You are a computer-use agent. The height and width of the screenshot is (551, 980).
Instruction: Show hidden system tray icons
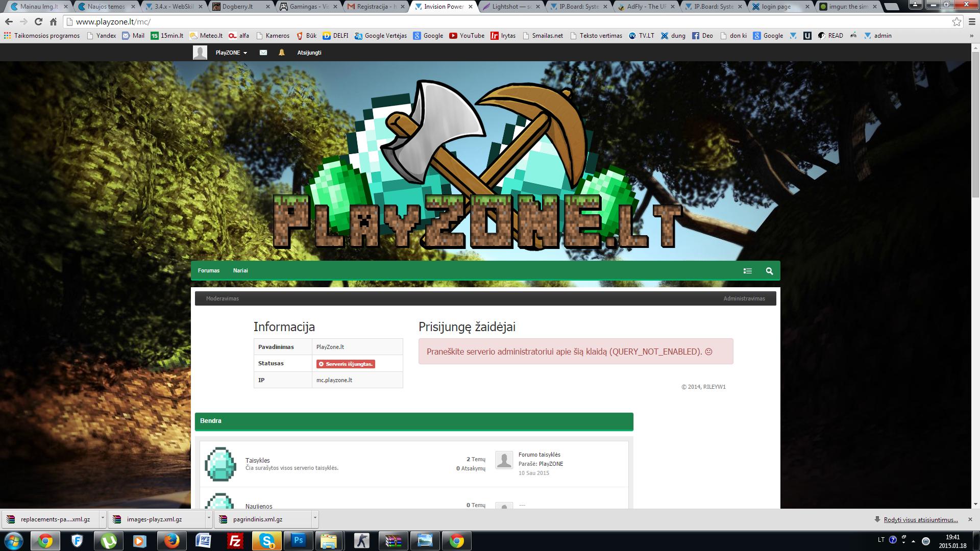click(913, 541)
